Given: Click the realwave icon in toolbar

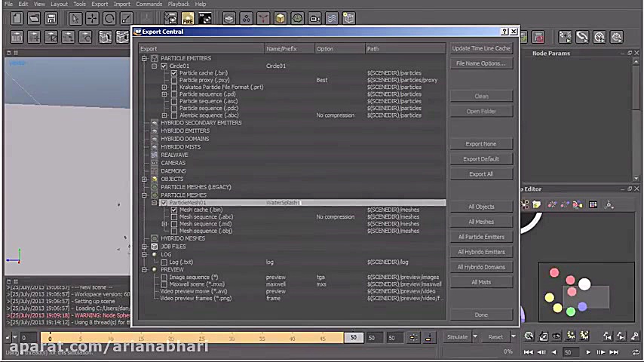Looking at the screenshot, I should pos(332,19).
